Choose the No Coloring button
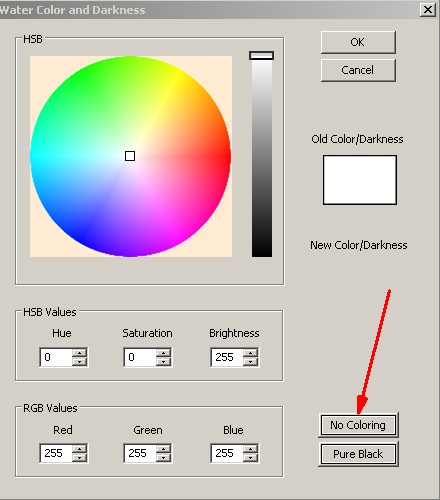This screenshot has height=500, width=440. pyautogui.click(x=358, y=425)
